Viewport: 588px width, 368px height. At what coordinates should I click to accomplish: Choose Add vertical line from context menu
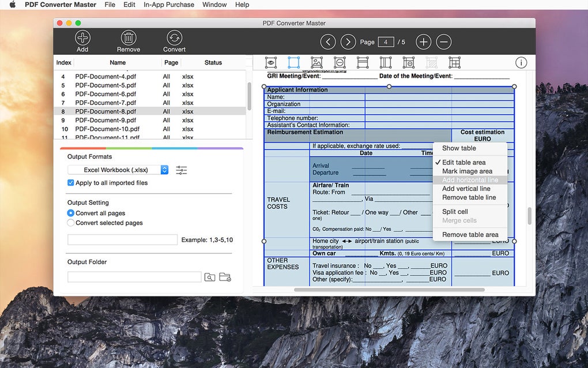(x=466, y=189)
